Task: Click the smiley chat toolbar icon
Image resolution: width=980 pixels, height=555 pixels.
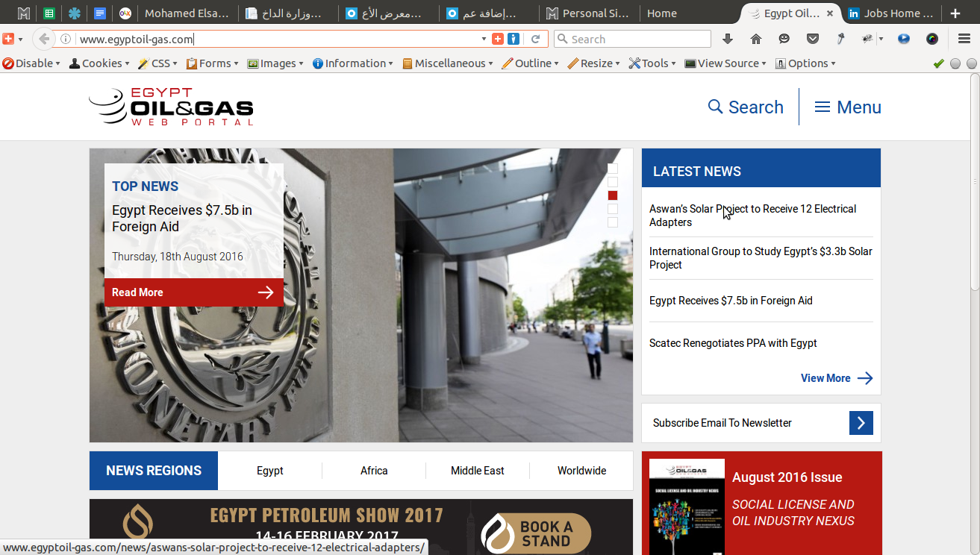Action: click(784, 40)
